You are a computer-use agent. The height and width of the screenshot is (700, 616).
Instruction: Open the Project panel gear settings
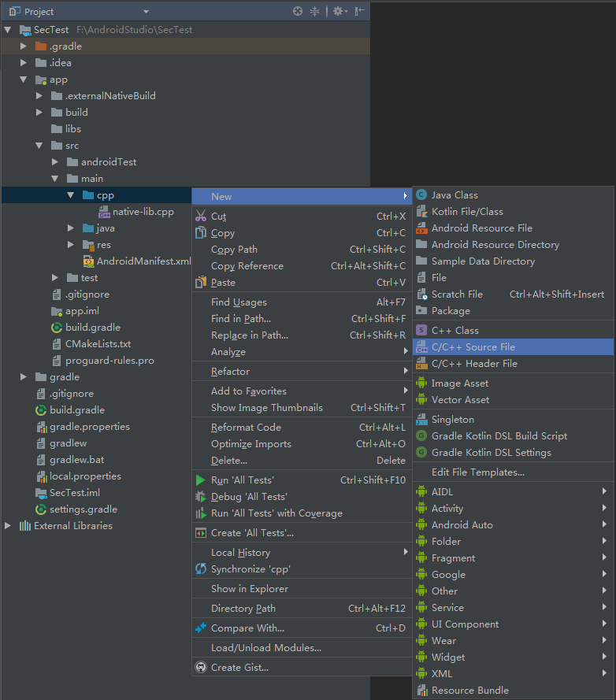pyautogui.click(x=340, y=11)
